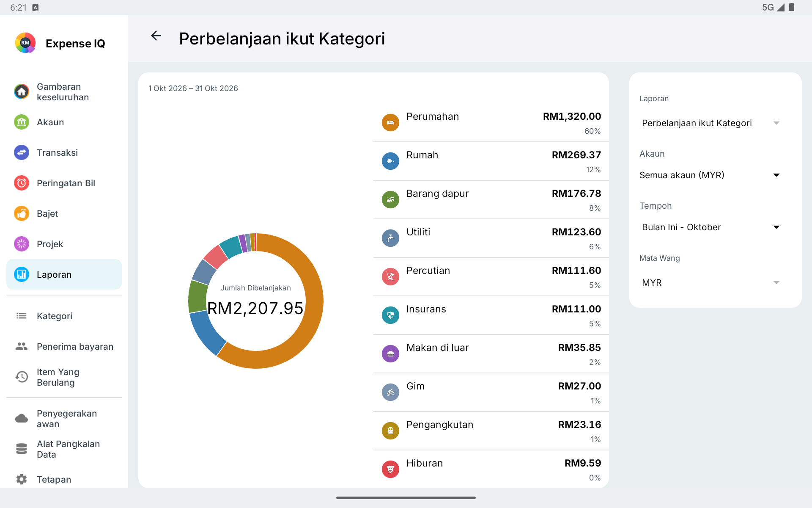
Task: Click the Hiburan mask icon
Action: [390, 469]
